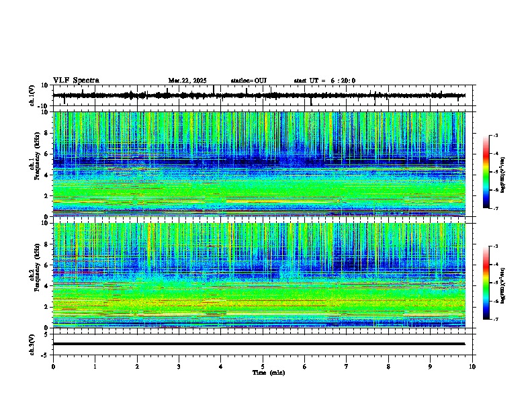Screen dimensions: 532x411
Task: Click the "ch.1(V)" y-axis label
Action: [33, 95]
